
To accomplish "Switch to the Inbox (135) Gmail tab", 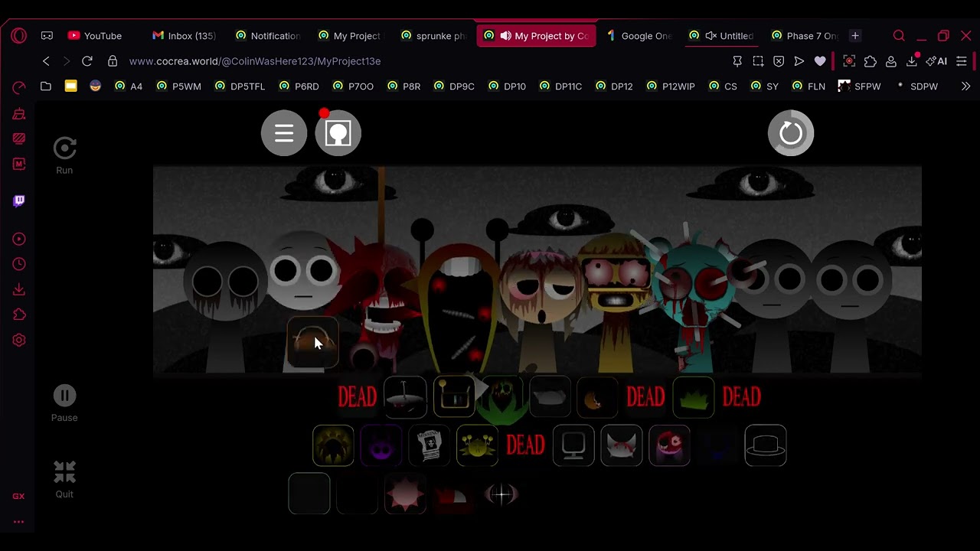I will point(184,36).
